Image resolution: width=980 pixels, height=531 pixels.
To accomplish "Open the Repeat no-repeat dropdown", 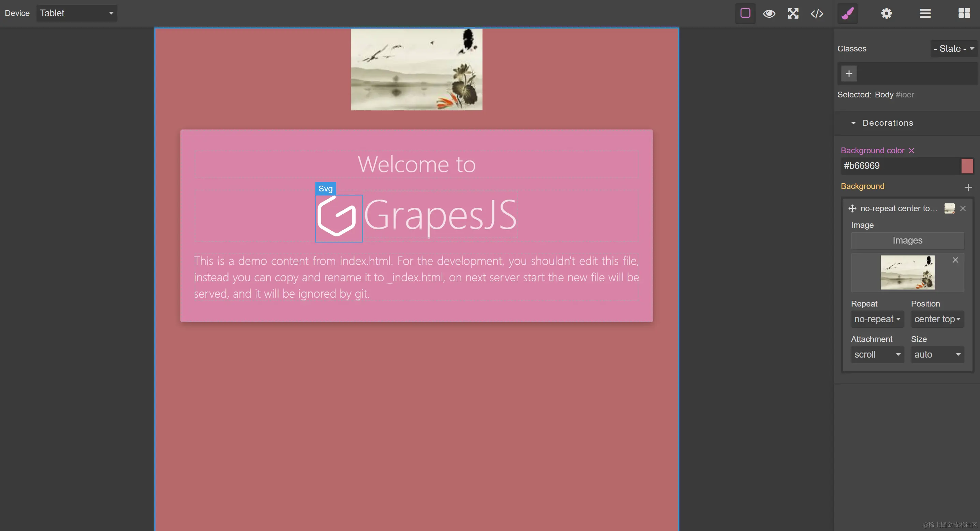I will pos(877,319).
